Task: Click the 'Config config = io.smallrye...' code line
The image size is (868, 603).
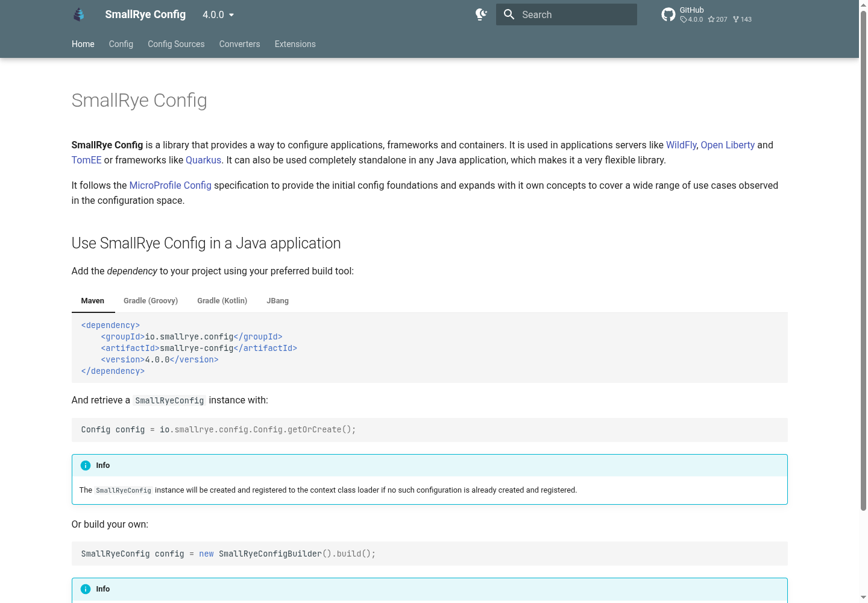Action: pyautogui.click(x=430, y=430)
